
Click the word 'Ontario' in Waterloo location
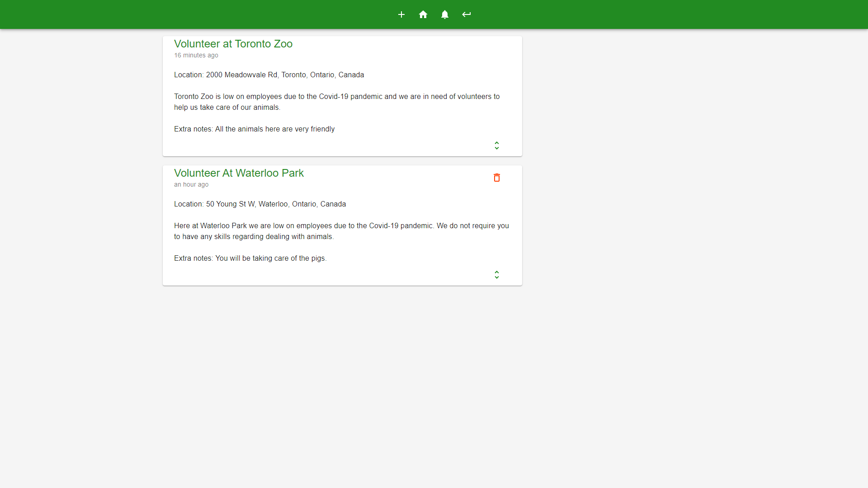click(304, 204)
